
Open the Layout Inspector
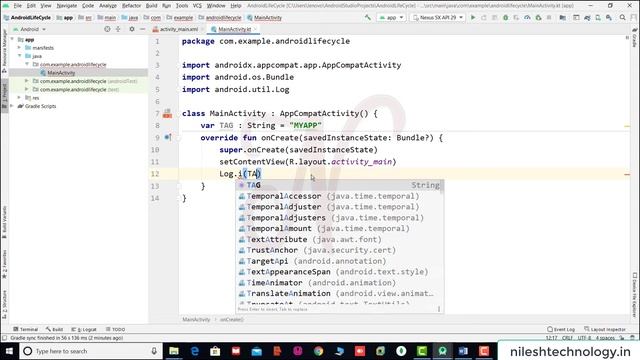point(604,329)
